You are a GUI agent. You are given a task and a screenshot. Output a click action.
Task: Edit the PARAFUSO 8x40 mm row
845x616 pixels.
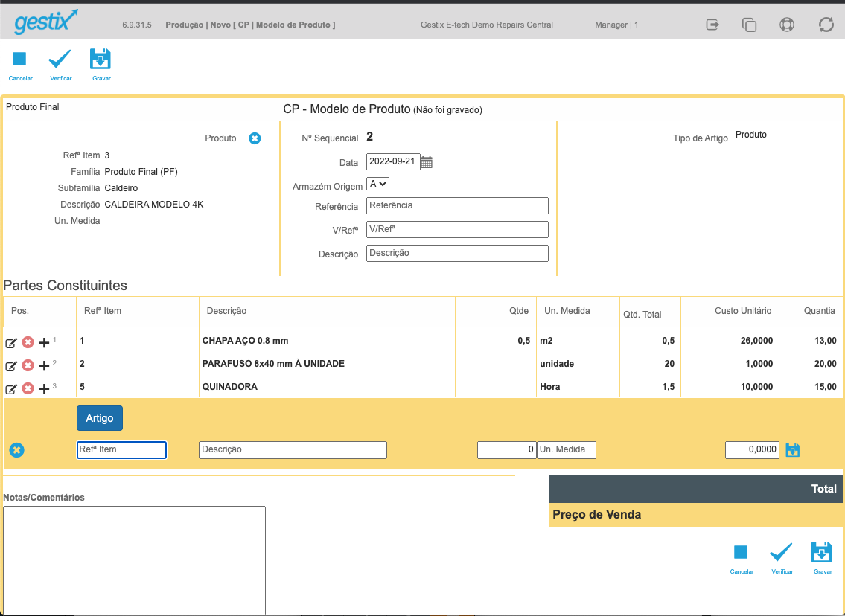point(10,366)
